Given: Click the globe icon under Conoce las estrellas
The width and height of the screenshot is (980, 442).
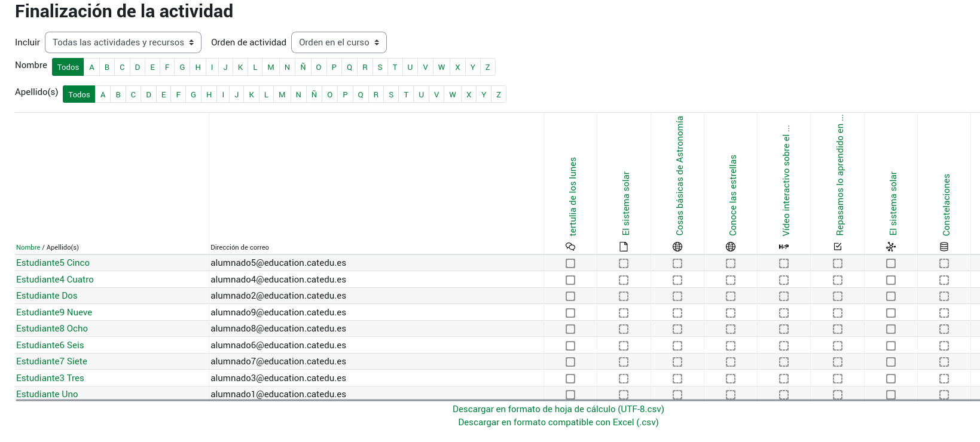Looking at the screenshot, I should [731, 247].
